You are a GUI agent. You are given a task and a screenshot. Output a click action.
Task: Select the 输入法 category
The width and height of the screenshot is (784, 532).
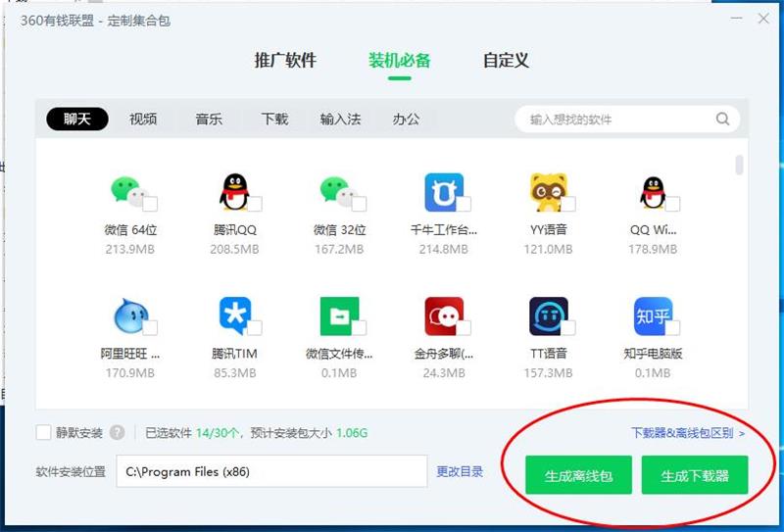(340, 119)
